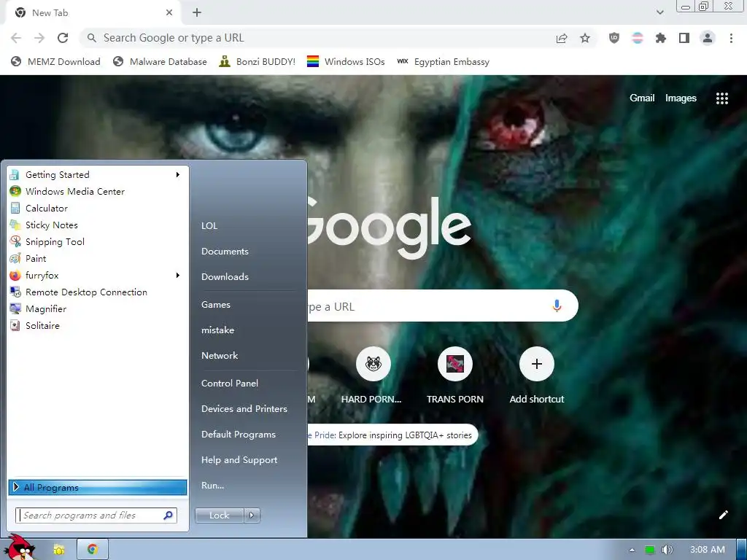747x560 pixels.
Task: Open Calculator from the Start menu
Action: click(98, 208)
